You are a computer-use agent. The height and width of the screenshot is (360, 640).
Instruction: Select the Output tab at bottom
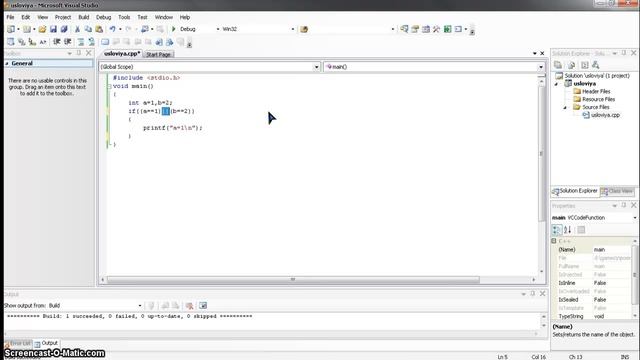46,343
